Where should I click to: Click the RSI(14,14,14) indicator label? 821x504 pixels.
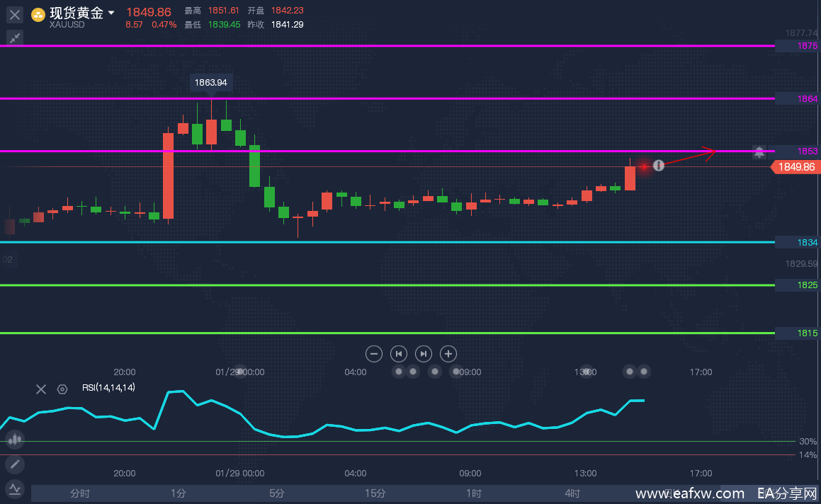(108, 387)
